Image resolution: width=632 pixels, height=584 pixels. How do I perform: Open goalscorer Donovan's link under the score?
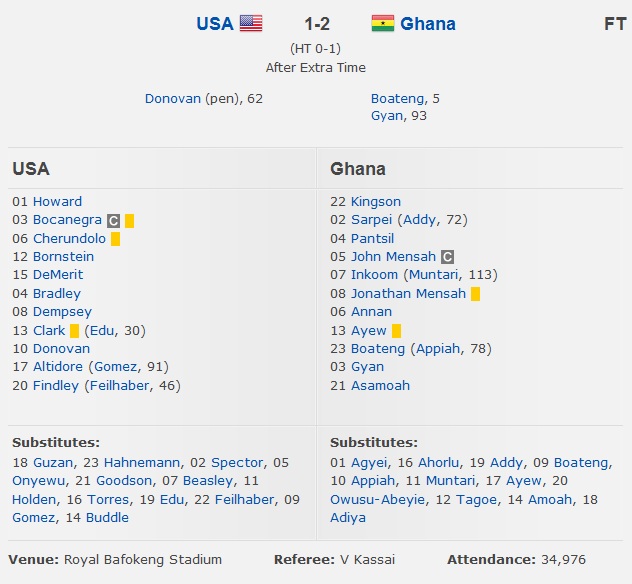pos(173,98)
